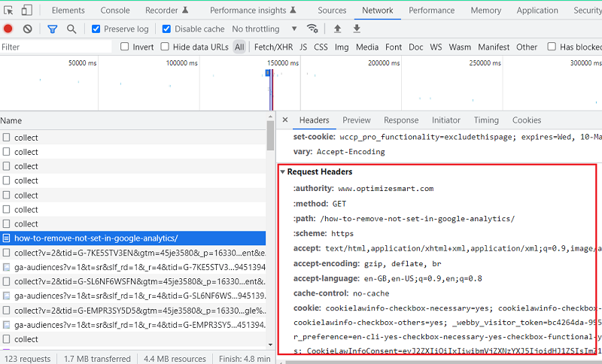Filter requests by WS
Screen dimensions: 602x364
[436, 47]
